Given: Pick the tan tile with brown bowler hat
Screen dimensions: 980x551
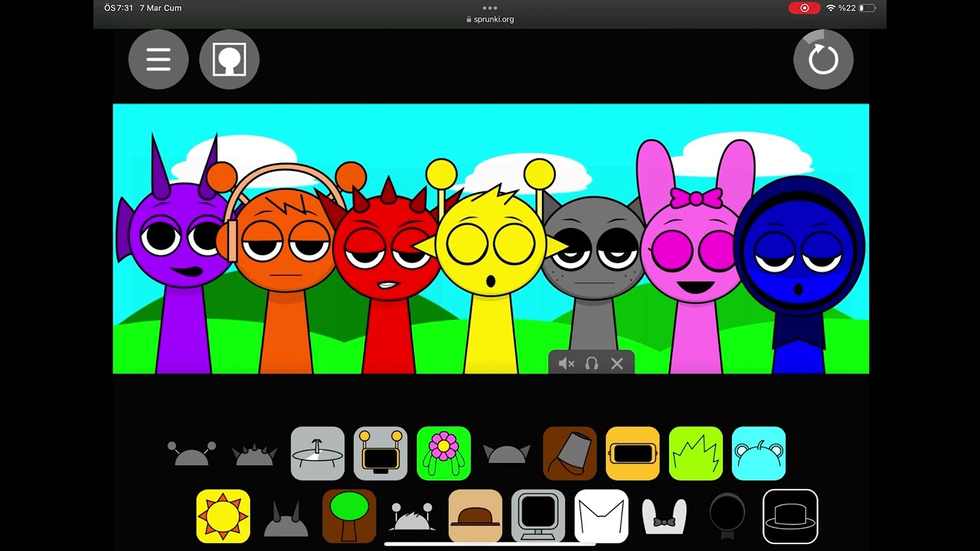Looking at the screenshot, I should pos(475,516).
